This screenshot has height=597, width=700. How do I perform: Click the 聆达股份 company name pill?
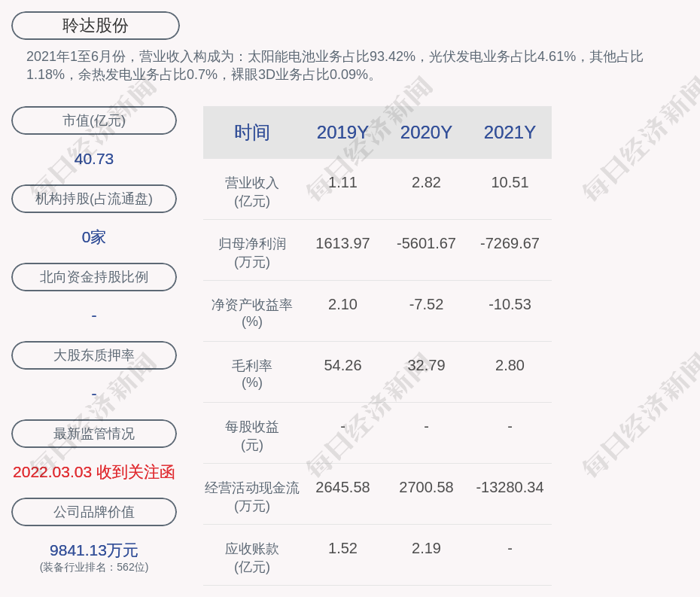pyautogui.click(x=96, y=26)
